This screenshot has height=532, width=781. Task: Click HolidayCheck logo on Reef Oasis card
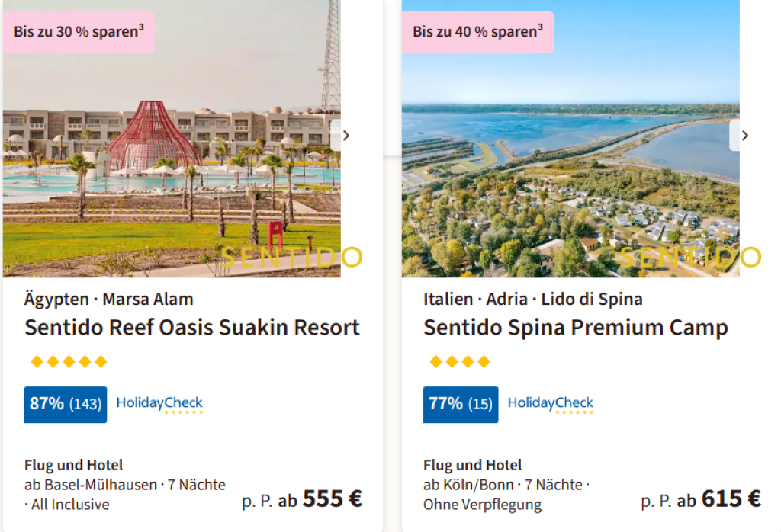159,404
